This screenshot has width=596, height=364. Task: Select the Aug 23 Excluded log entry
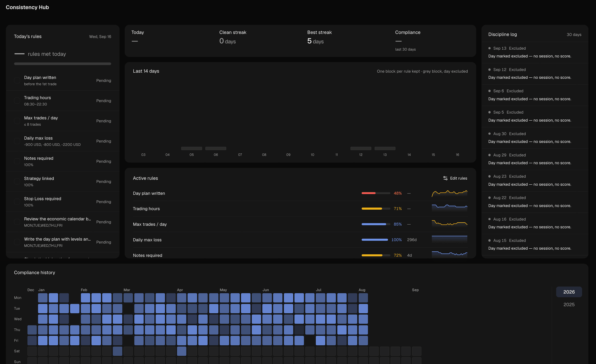tap(535, 180)
